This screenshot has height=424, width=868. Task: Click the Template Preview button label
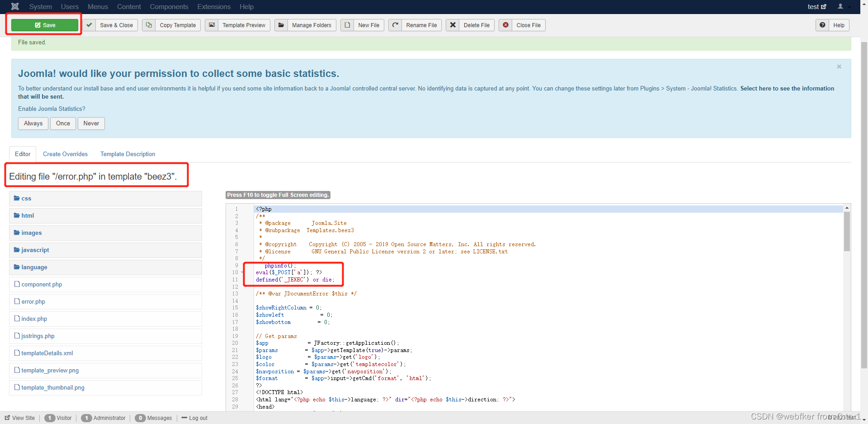244,25
